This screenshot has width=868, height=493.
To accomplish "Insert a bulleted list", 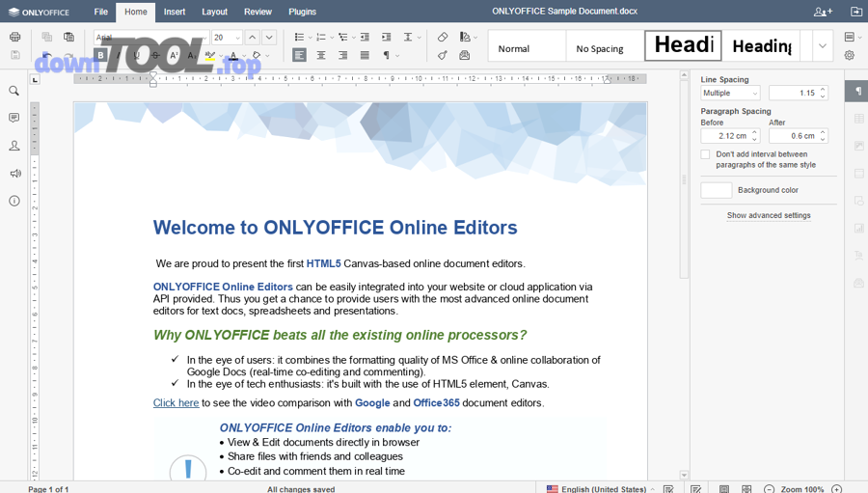I will coord(299,37).
